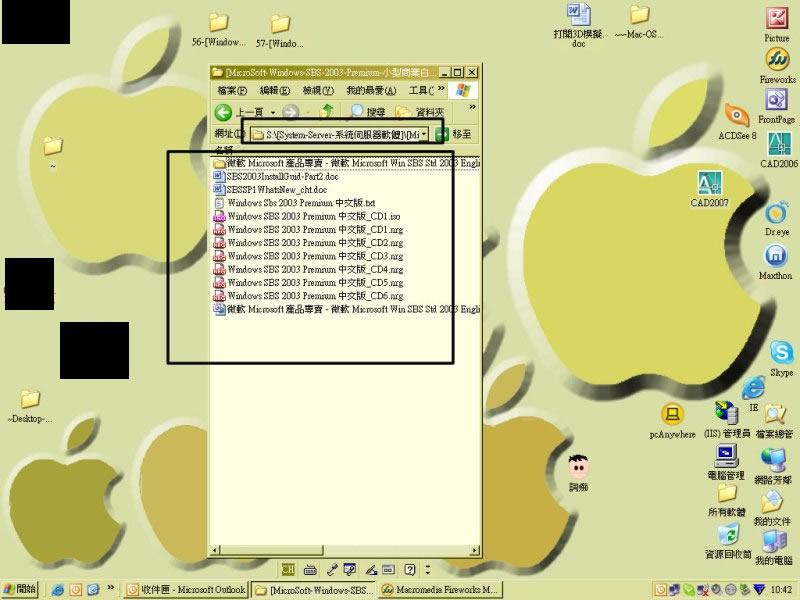Select the 56-[Window... desktop folder
800x600 pixels.
pyautogui.click(x=218, y=31)
